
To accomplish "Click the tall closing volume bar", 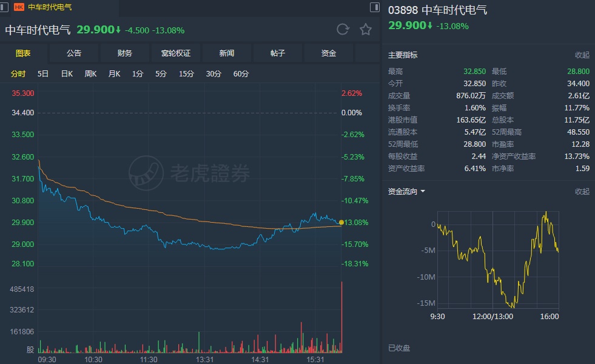I will click(341, 317).
